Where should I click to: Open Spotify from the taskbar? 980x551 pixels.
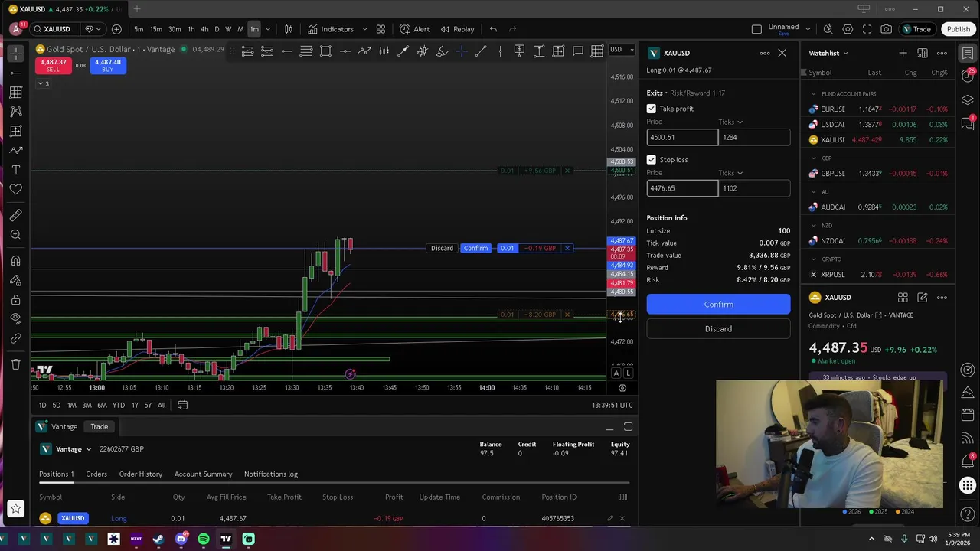tap(204, 539)
